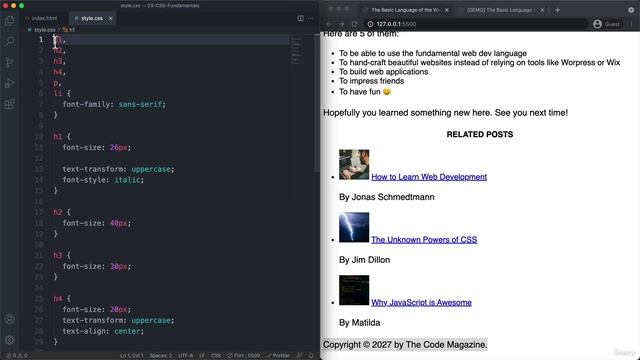Click By Jonas Schmedtmann text

[x=387, y=197]
